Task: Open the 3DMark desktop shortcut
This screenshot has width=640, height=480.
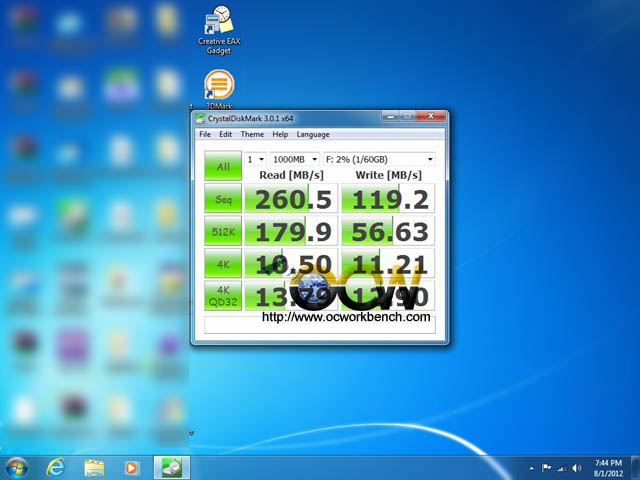Action: click(x=219, y=89)
